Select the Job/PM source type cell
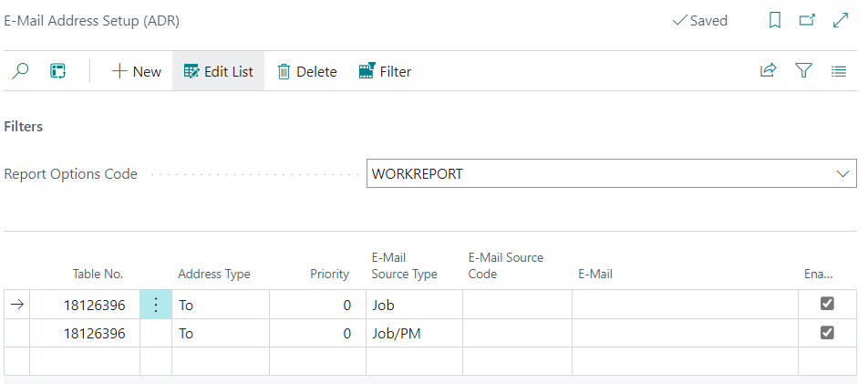Screen dimensions: 868x384 click(414, 333)
